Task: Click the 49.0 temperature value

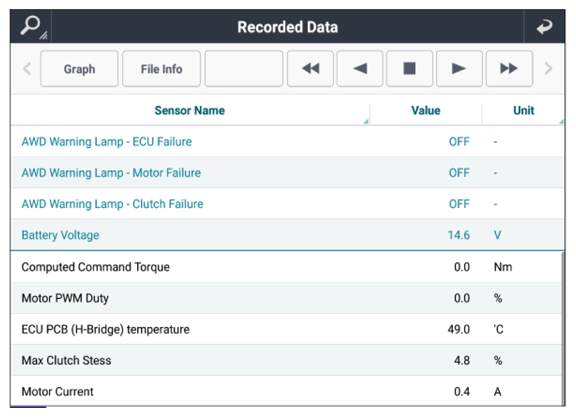Action: [458, 329]
